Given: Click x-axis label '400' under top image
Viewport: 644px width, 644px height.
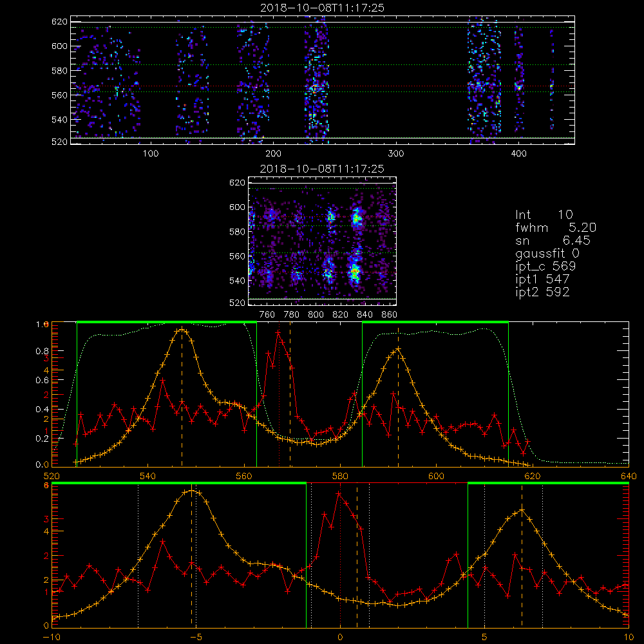Looking at the screenshot, I should [x=518, y=154].
